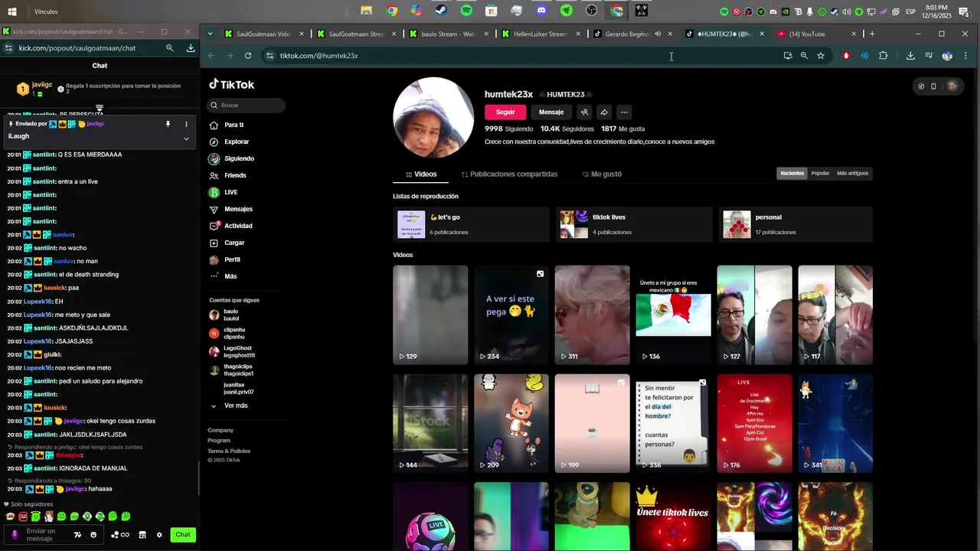Switch to HellenLulker Stream browser tab

tap(541, 34)
